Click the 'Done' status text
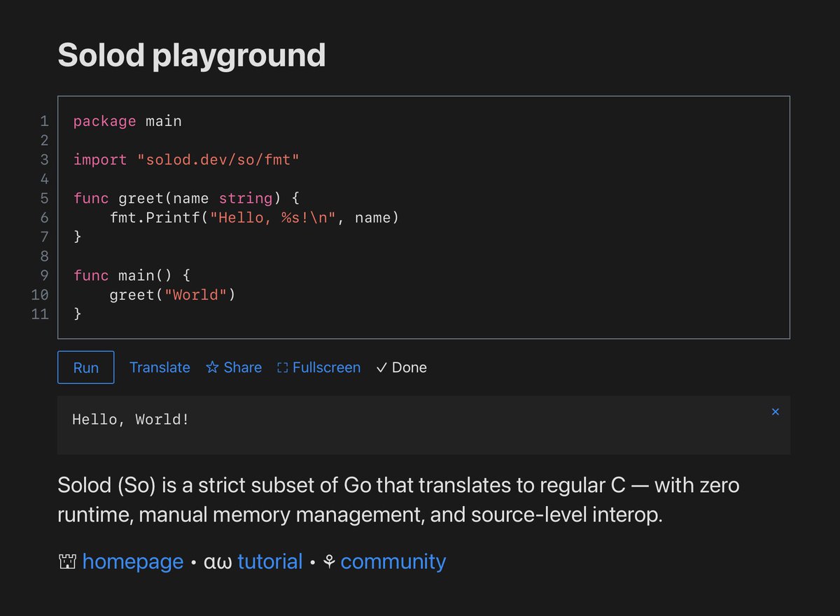This screenshot has height=616, width=840. [401, 367]
